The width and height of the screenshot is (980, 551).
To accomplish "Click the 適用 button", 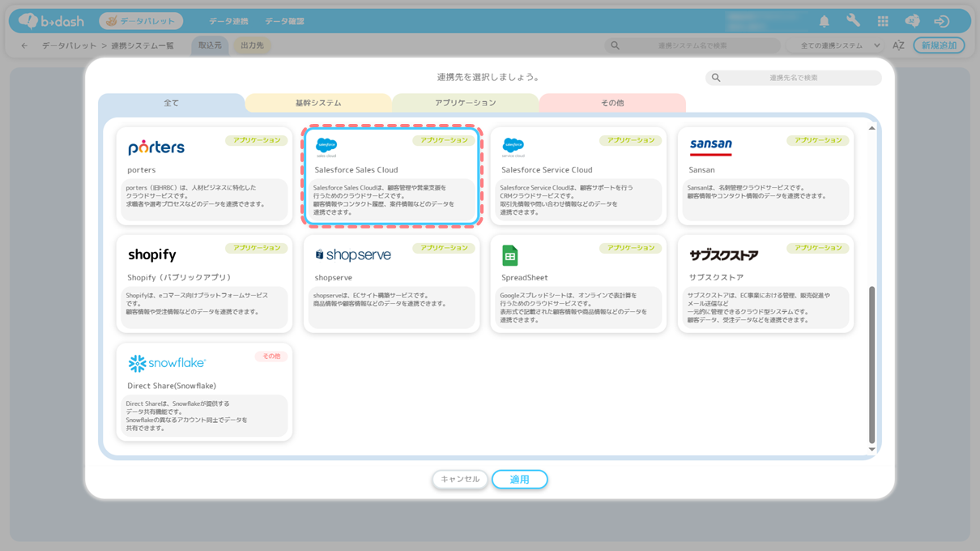I will [x=520, y=480].
